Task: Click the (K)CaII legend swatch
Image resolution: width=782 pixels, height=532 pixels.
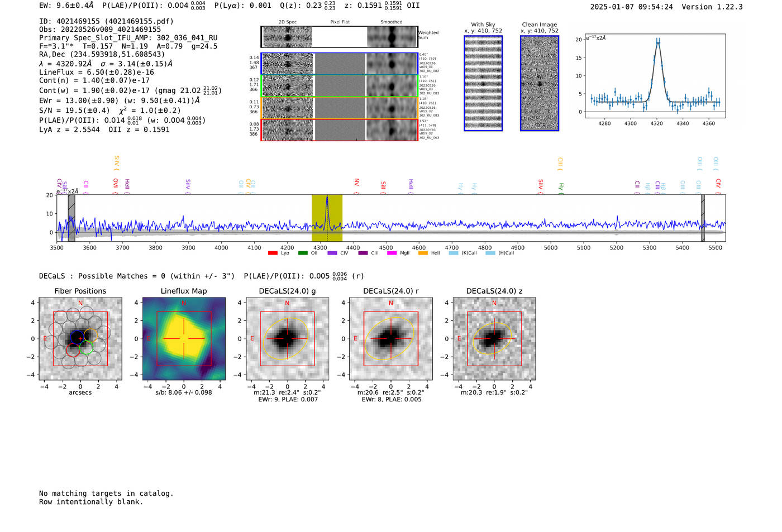Action: click(454, 253)
